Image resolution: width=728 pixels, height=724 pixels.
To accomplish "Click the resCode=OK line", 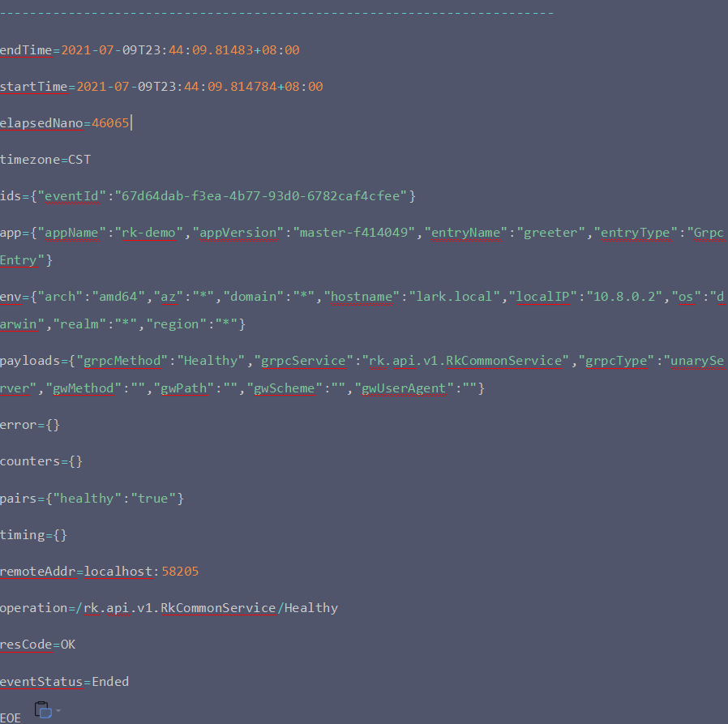I will (x=37, y=645).
